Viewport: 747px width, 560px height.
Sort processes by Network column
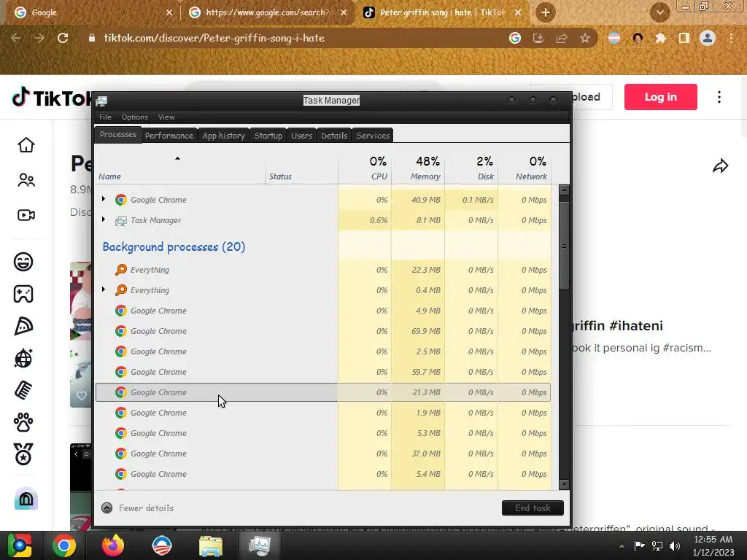[525, 168]
